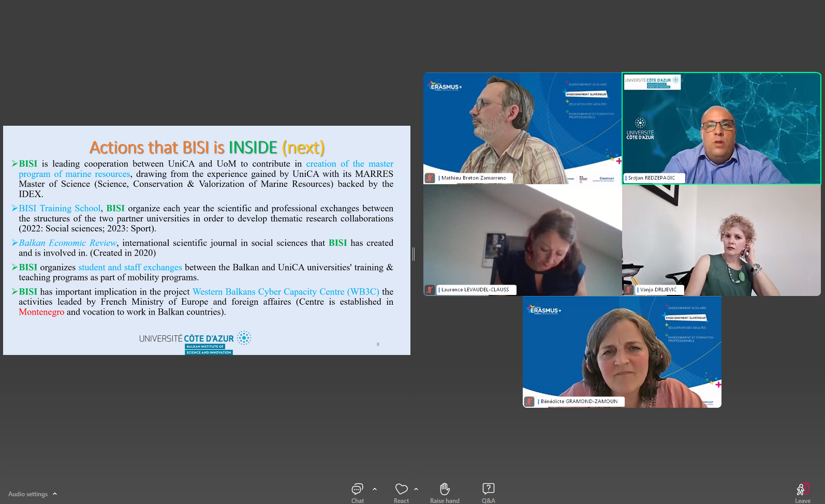Screen dimensions: 825x504
Task: Expand the React options arrow
Action: pyautogui.click(x=416, y=489)
